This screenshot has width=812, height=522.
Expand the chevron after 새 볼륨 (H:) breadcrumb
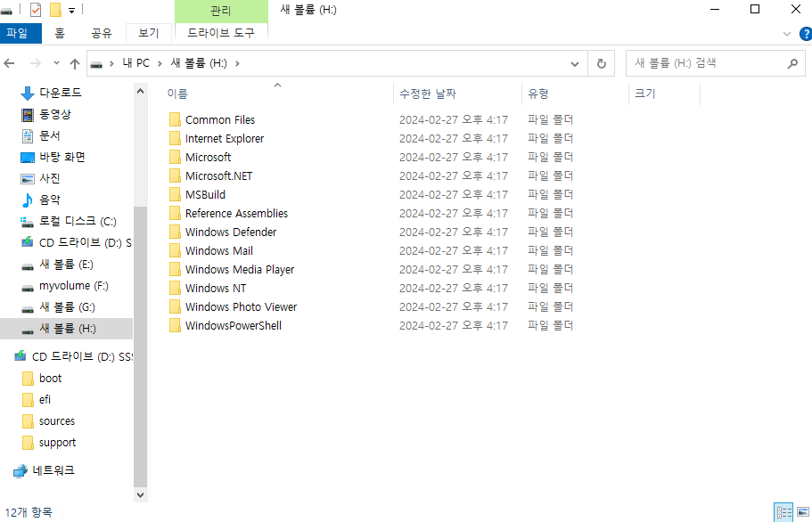coord(238,63)
